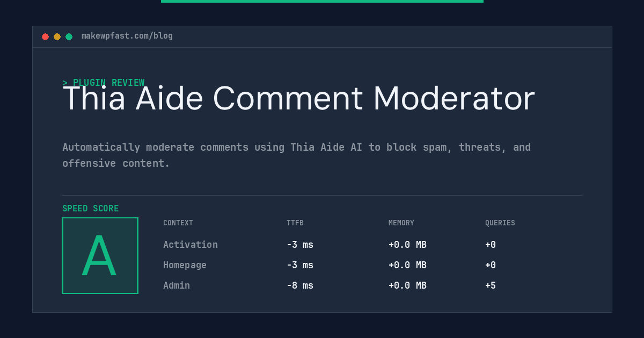Click the SPEED SCORE label
This screenshot has height=338, width=644.
tap(91, 209)
